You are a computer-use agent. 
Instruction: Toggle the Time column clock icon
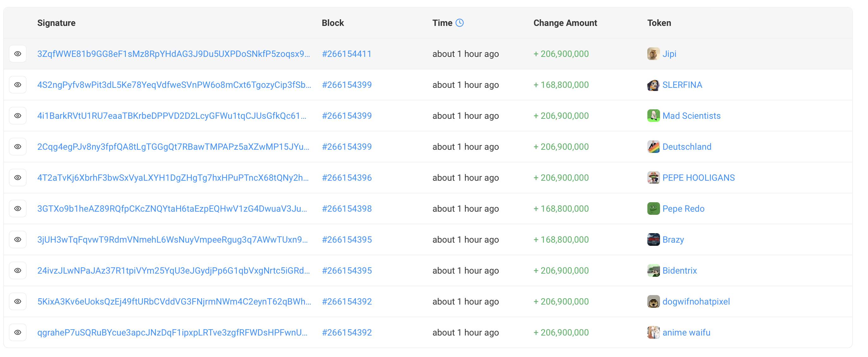pyautogui.click(x=460, y=23)
